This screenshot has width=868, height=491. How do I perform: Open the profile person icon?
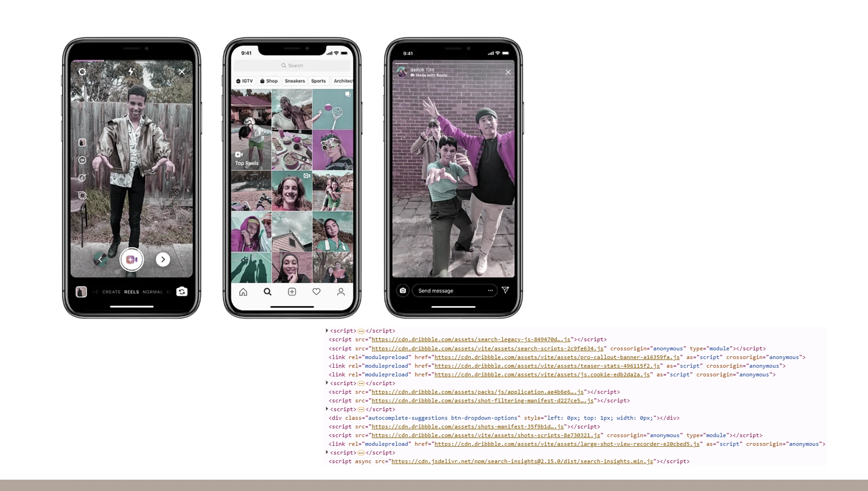[x=341, y=291]
